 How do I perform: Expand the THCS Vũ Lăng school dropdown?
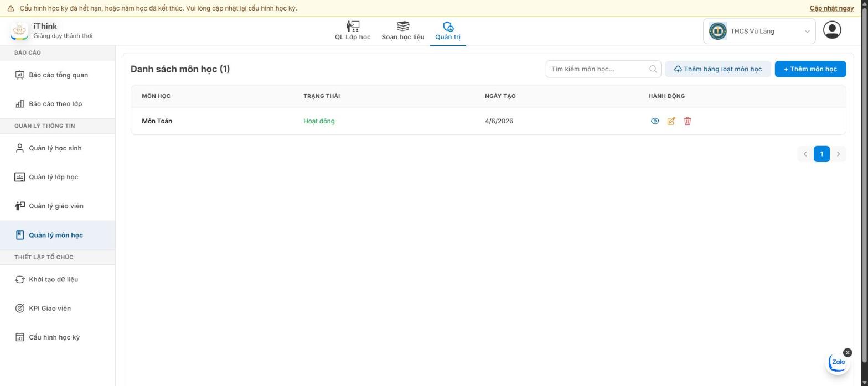click(759, 31)
